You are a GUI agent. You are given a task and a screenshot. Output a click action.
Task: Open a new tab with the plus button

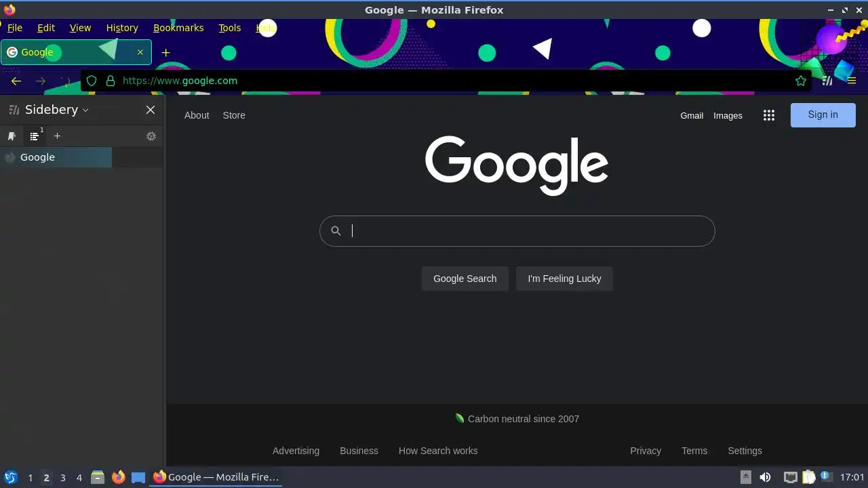(165, 52)
